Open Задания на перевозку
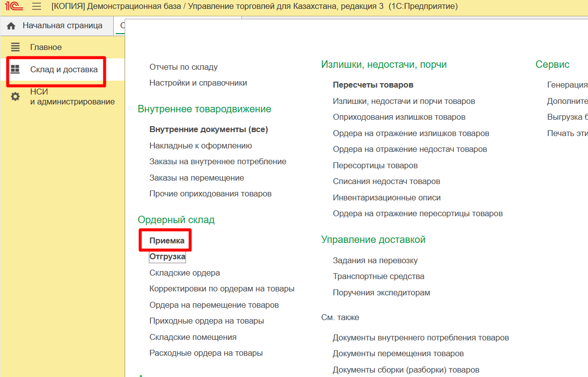Viewport: 588px width, 377px height. pyautogui.click(x=375, y=260)
